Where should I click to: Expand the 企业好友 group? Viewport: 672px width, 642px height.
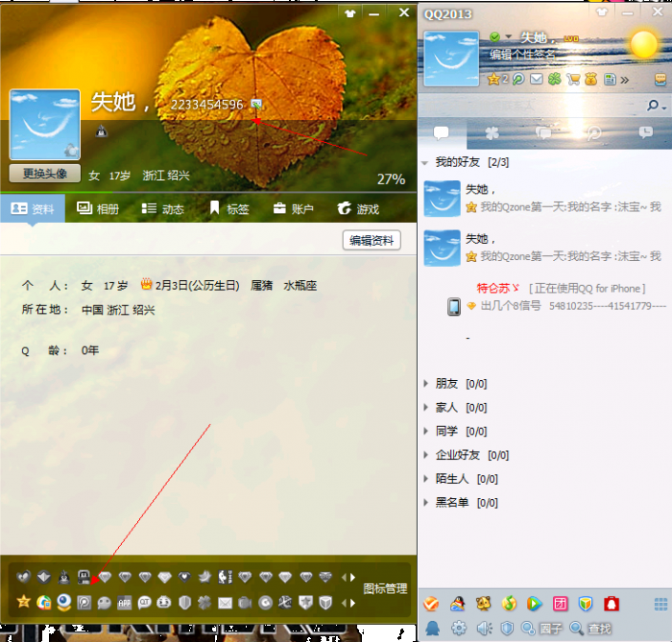point(425,455)
